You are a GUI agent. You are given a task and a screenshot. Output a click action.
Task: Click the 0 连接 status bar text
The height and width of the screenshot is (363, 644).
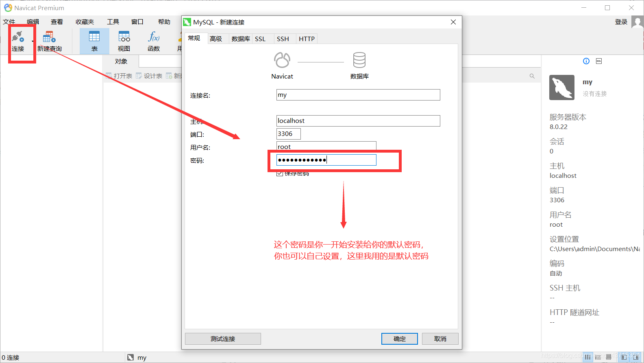pos(11,358)
